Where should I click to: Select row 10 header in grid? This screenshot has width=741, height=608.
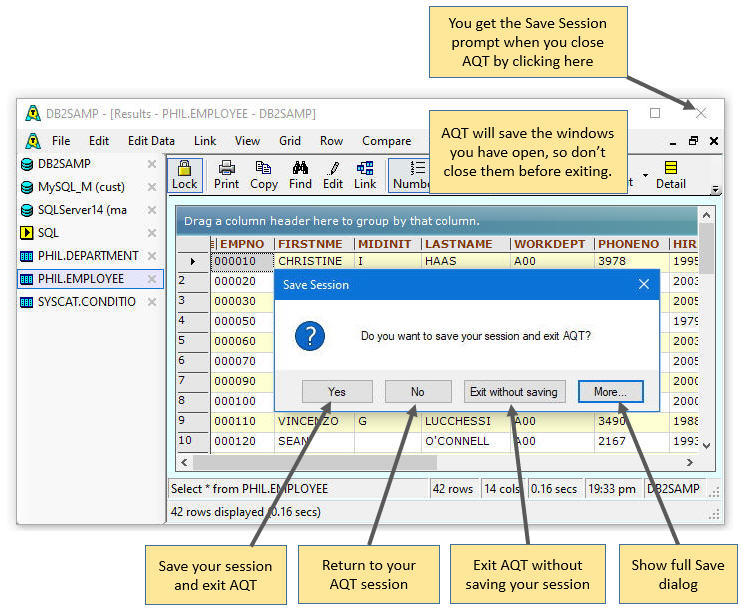pos(193,441)
